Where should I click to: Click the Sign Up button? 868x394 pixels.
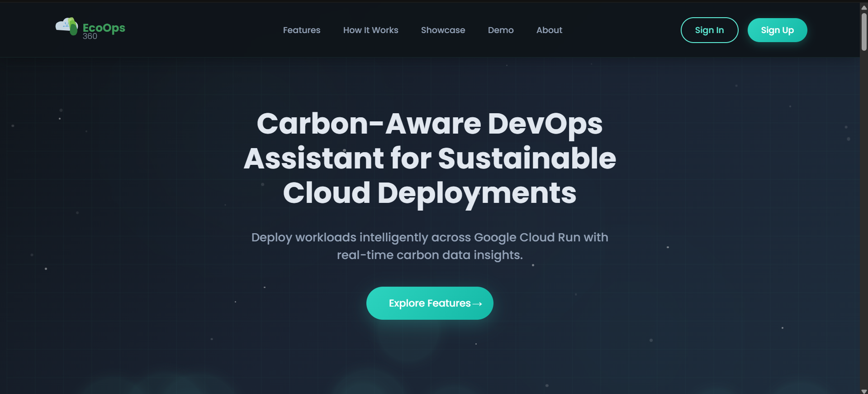point(777,30)
